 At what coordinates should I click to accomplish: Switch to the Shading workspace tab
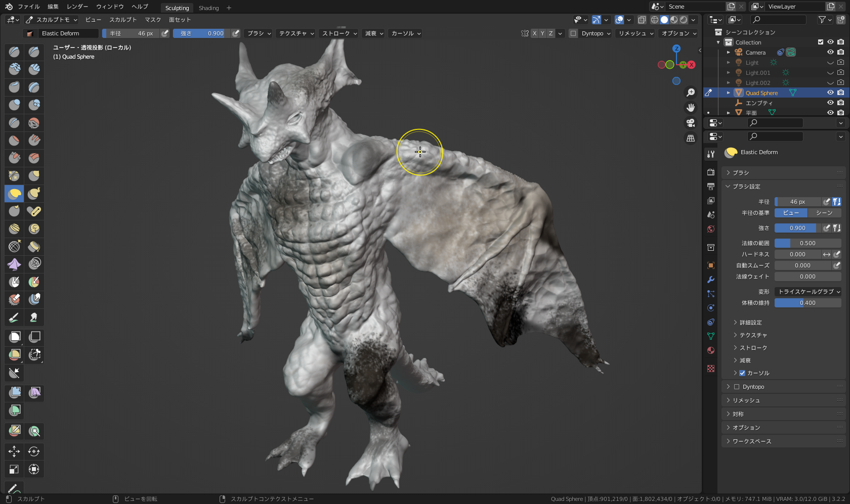[x=208, y=8]
